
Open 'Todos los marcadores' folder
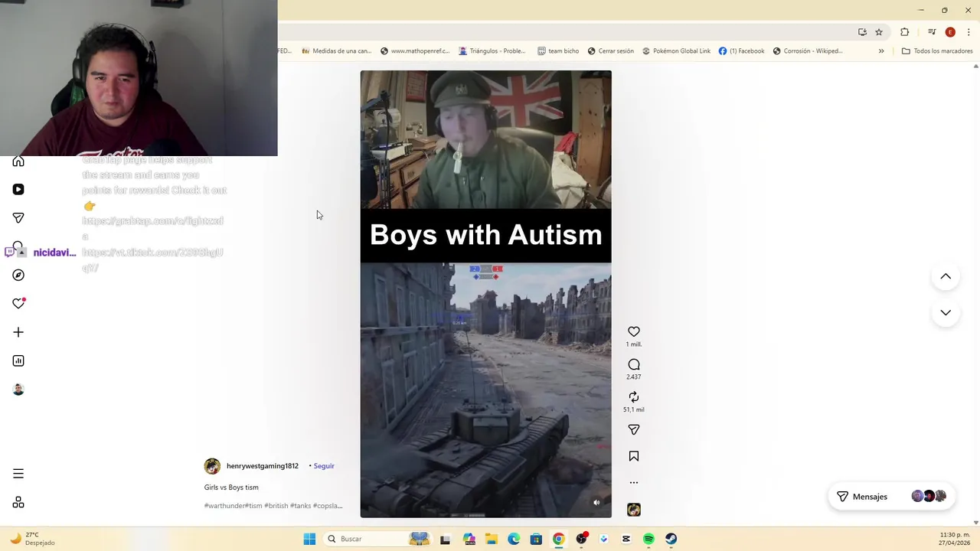[937, 51]
